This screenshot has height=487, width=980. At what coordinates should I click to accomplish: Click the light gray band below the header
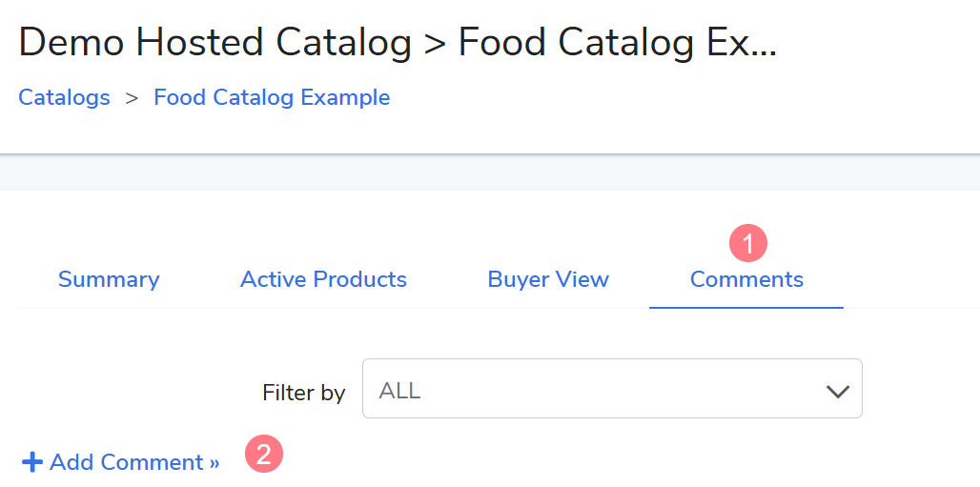click(490, 172)
